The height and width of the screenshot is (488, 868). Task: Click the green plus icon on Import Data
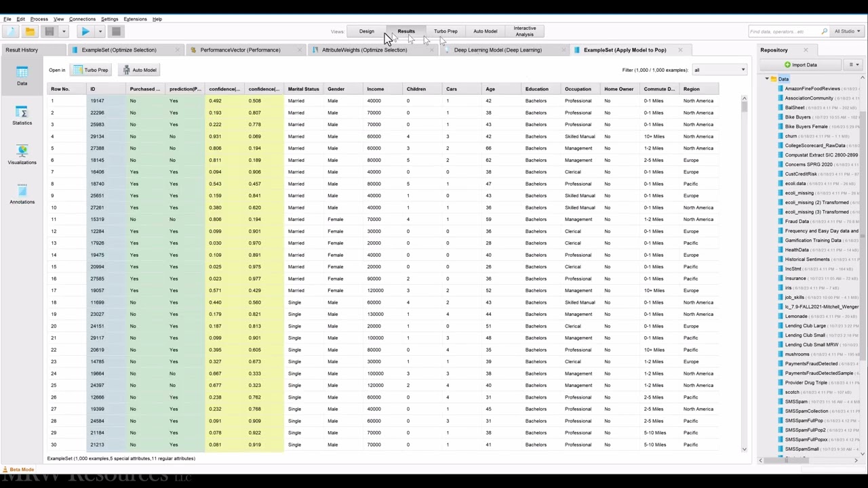[787, 65]
